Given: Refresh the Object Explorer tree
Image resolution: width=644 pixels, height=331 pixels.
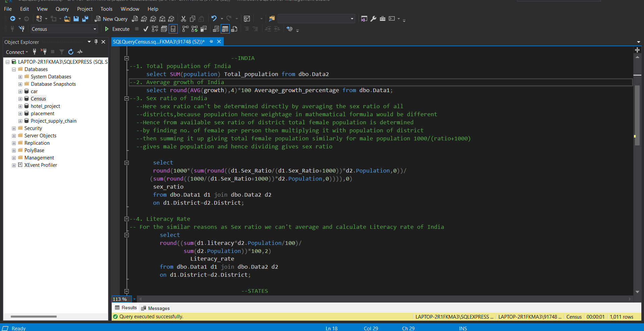Looking at the screenshot, I should point(71,52).
